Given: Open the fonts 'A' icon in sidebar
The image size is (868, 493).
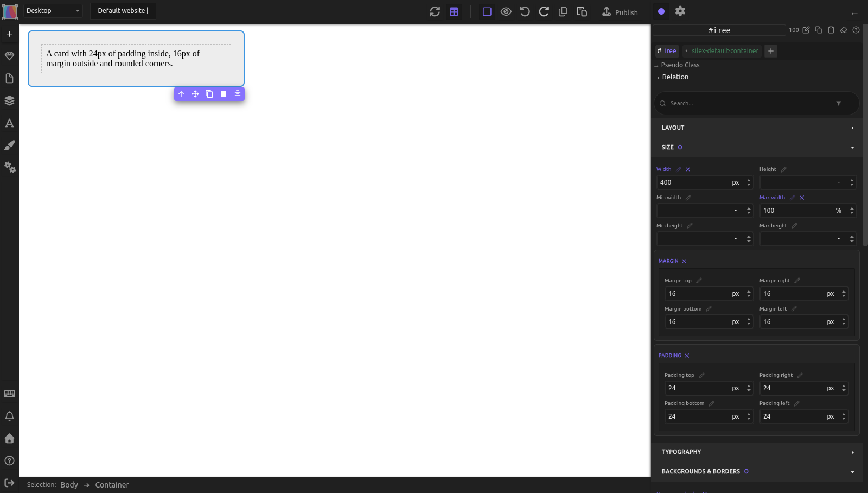Looking at the screenshot, I should point(9,123).
